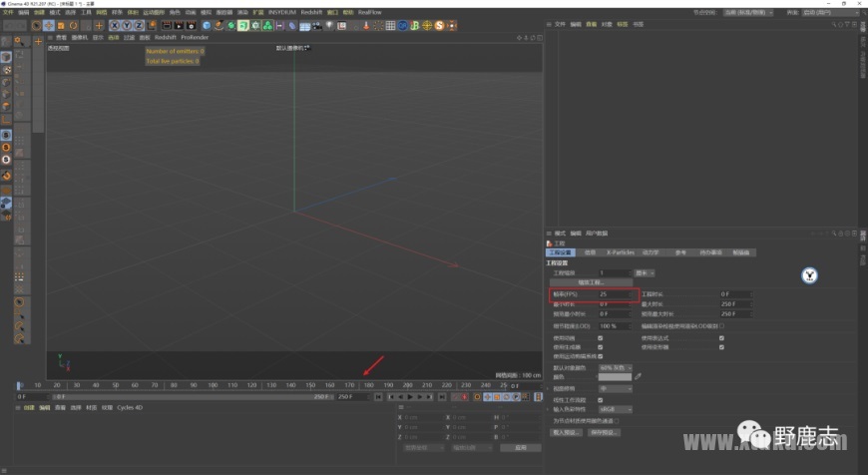The height and width of the screenshot is (475, 868).
Task: Click the Render View clapperboard icon
Action: [167, 26]
